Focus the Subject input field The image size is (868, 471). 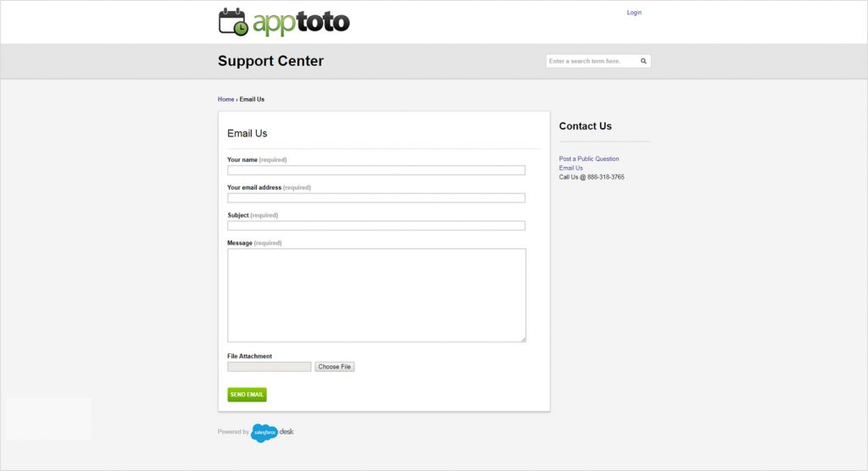pyautogui.click(x=376, y=226)
